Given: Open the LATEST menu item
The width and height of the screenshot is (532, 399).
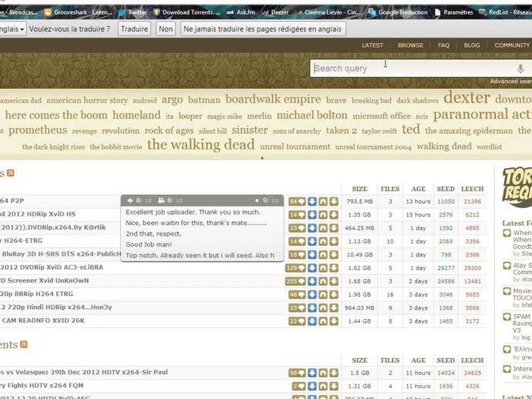Looking at the screenshot, I should (372, 45).
